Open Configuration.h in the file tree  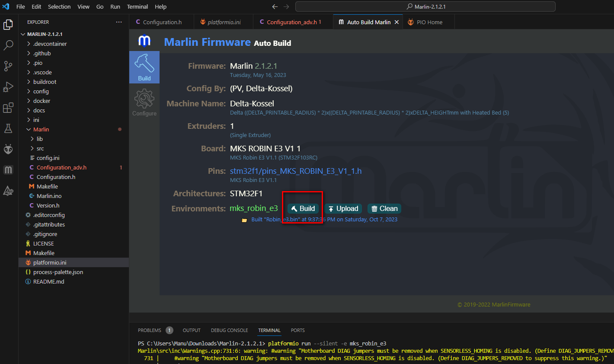[56, 177]
